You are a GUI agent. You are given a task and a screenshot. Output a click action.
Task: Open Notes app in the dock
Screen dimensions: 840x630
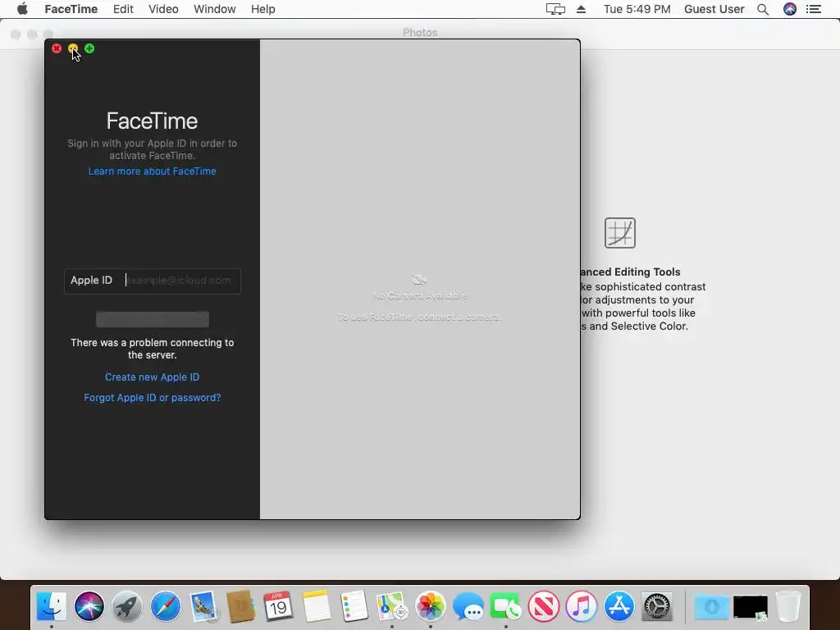316,606
